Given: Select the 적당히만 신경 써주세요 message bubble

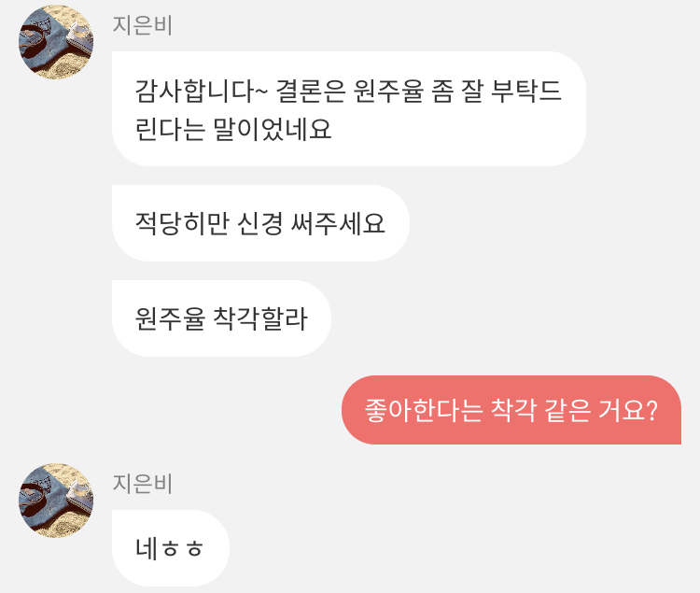Looking at the screenshot, I should pos(260,223).
